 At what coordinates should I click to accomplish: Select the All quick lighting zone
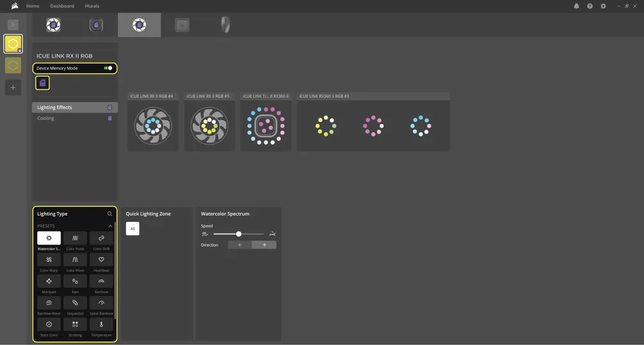click(x=133, y=229)
